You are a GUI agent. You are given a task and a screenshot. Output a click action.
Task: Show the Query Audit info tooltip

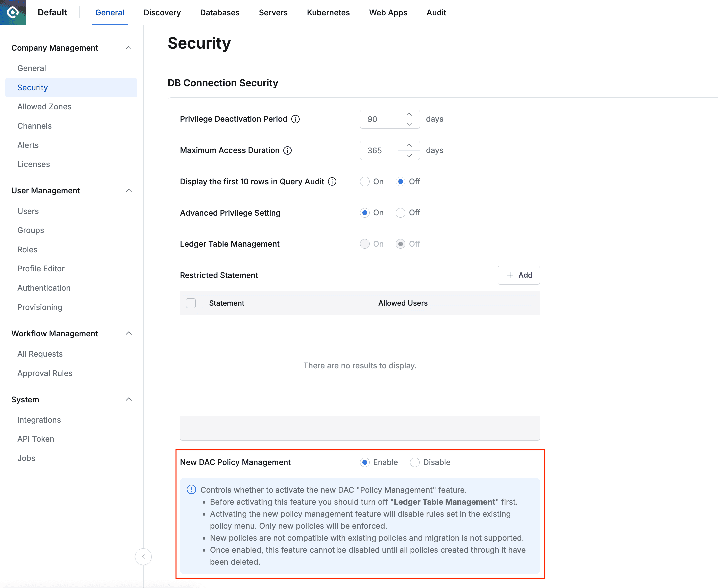click(332, 182)
